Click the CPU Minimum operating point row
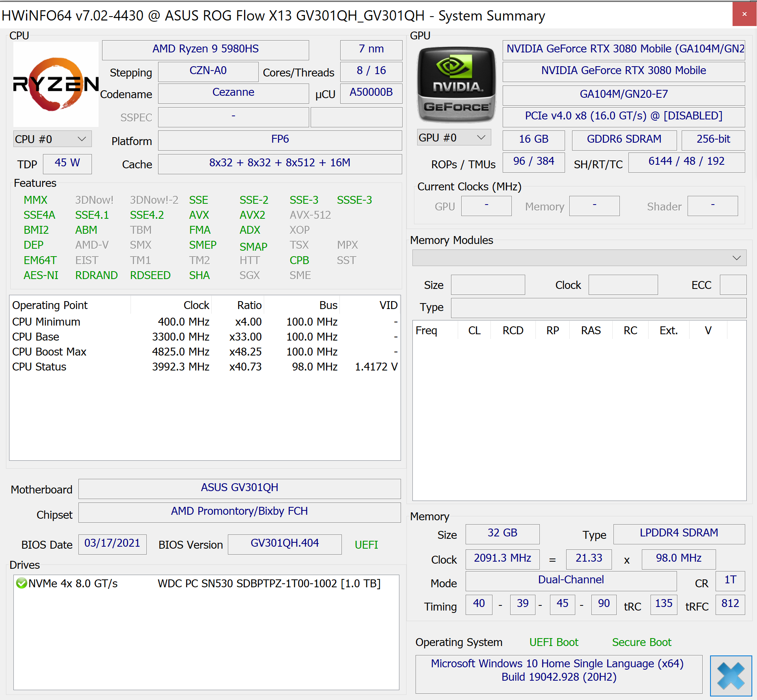The width and height of the screenshot is (757, 700). [x=205, y=322]
